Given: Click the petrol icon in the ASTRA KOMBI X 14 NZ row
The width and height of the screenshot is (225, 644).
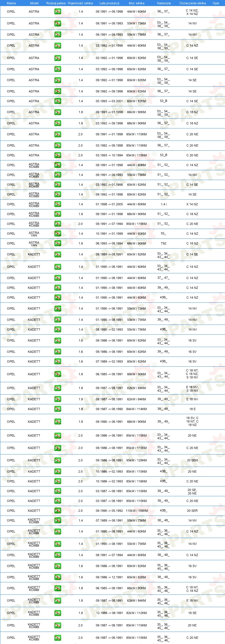Looking at the screenshot, I should tap(58, 204).
